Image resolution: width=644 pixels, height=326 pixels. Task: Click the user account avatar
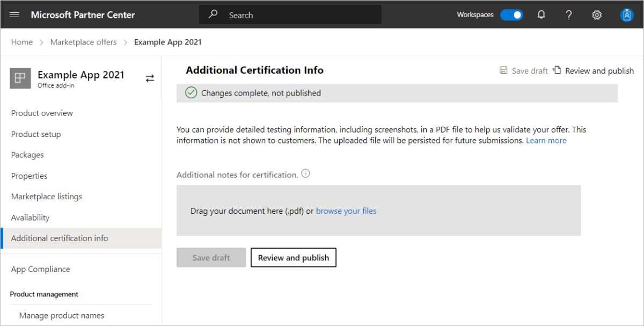coord(626,15)
